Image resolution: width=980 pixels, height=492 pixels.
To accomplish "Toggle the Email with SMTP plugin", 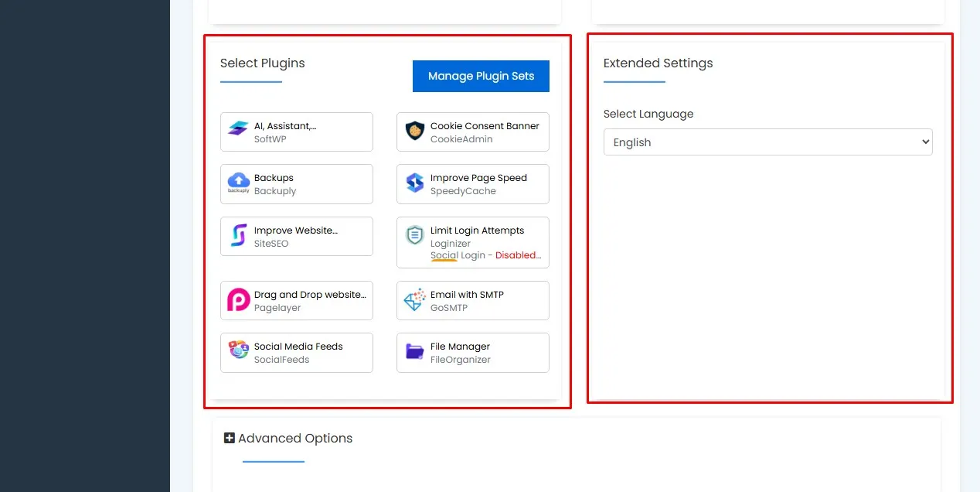I will click(472, 300).
